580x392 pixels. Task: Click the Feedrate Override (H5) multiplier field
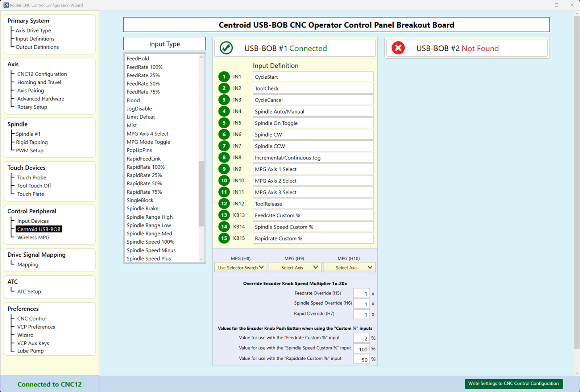click(361, 293)
